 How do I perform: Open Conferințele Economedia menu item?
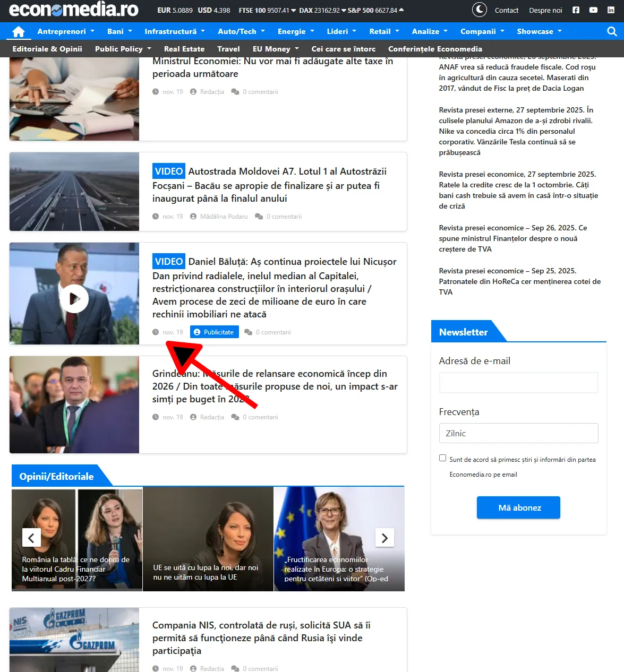(435, 49)
